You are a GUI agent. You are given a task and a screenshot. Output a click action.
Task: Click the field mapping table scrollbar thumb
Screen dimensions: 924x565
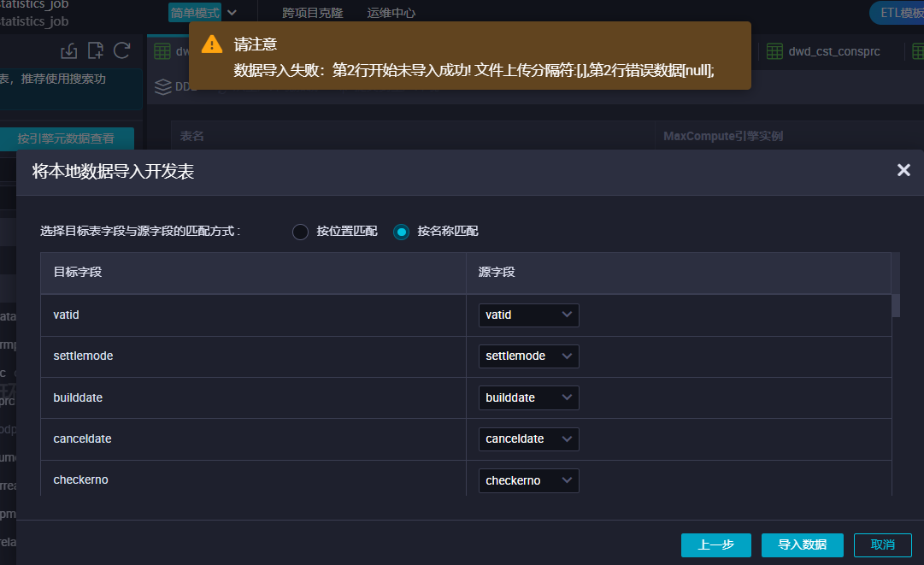896,305
